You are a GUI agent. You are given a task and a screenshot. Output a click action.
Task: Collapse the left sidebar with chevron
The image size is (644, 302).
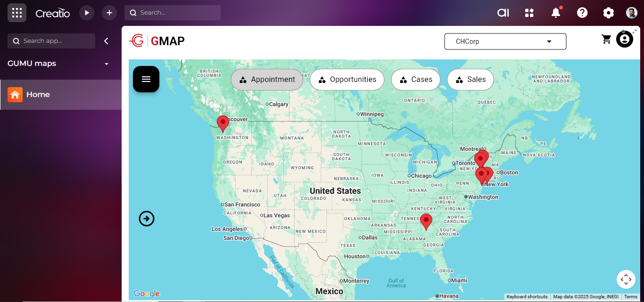click(106, 41)
